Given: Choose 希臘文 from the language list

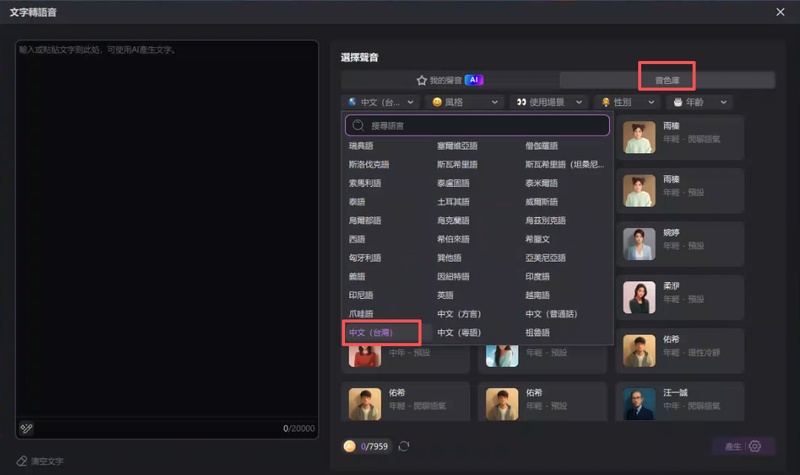Looking at the screenshot, I should pyautogui.click(x=538, y=239).
